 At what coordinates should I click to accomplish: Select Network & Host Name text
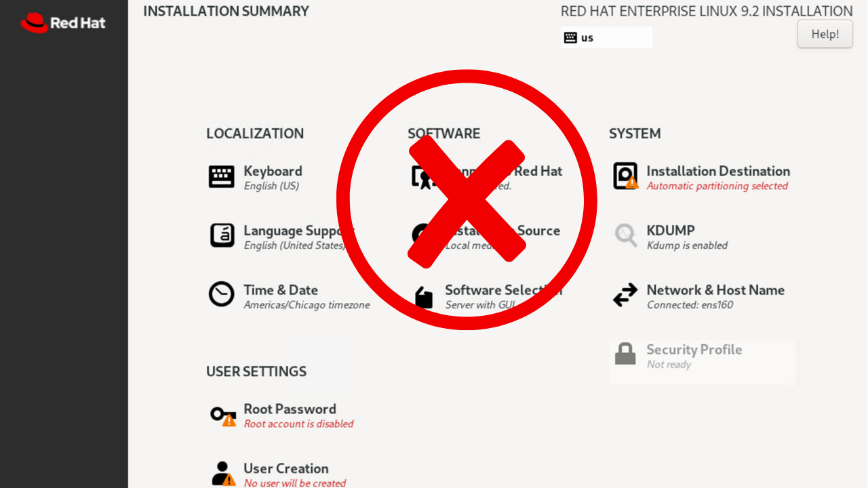pos(715,290)
